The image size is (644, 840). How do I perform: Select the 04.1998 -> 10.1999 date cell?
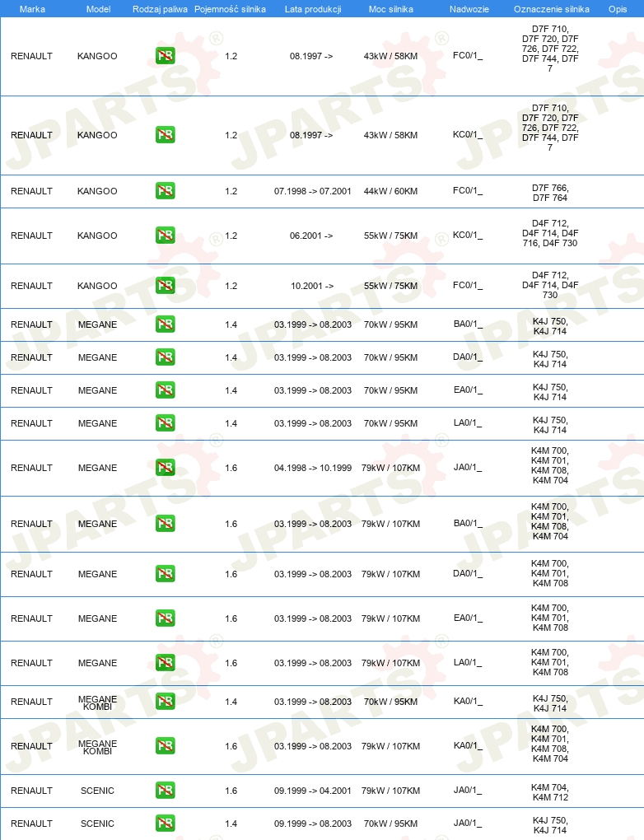[x=313, y=469]
